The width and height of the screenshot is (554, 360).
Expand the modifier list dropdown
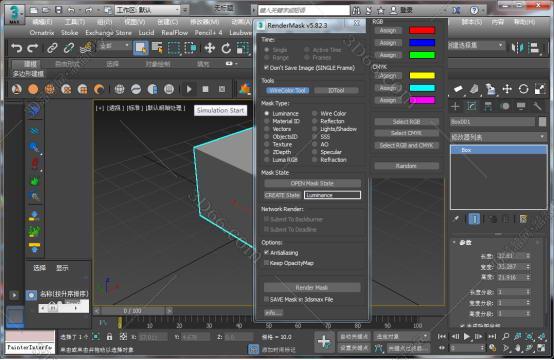pos(498,137)
